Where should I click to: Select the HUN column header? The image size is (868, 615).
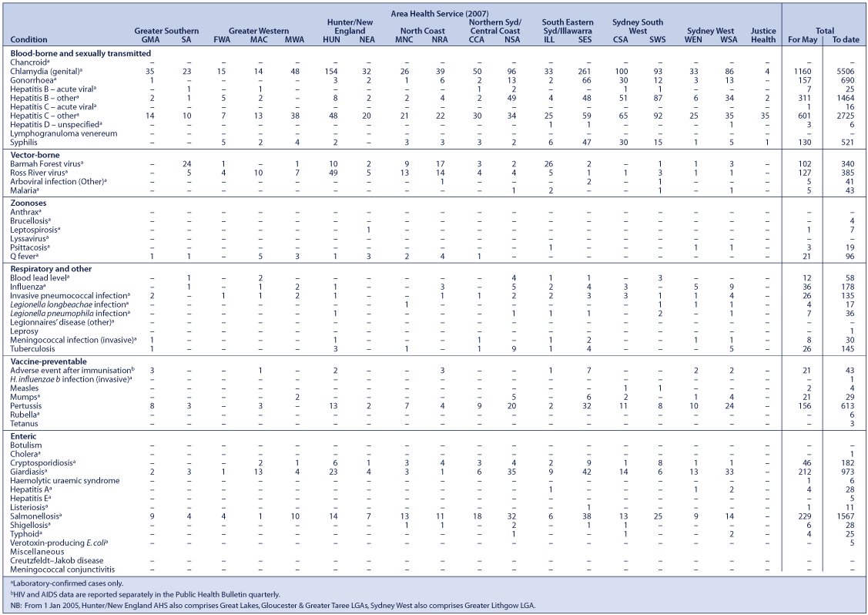coord(332,40)
